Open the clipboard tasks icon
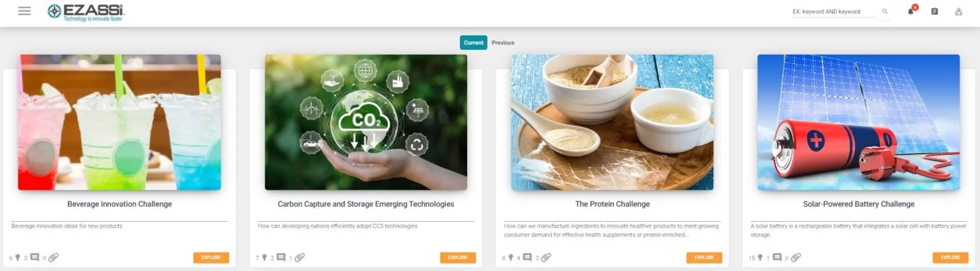This screenshot has width=980, height=271. pyautogui.click(x=935, y=12)
